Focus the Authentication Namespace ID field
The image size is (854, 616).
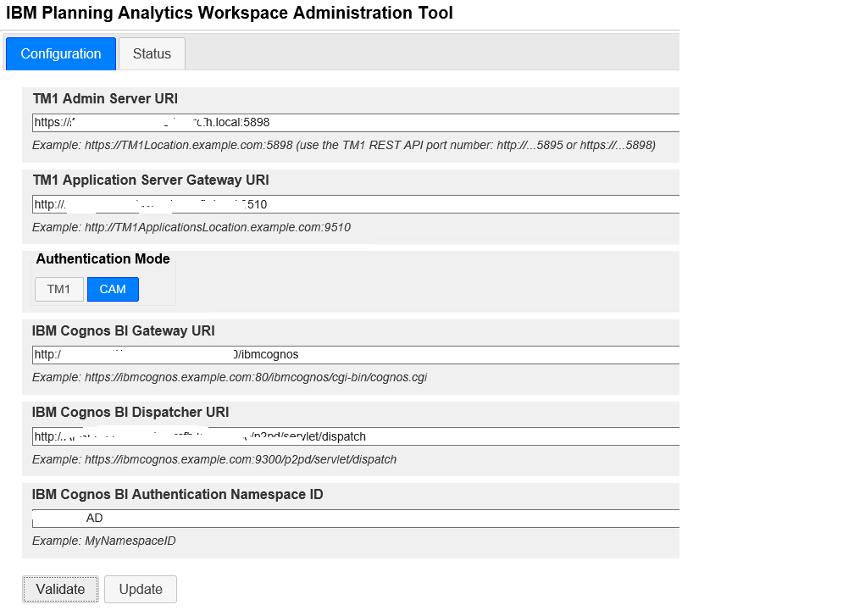click(356, 519)
